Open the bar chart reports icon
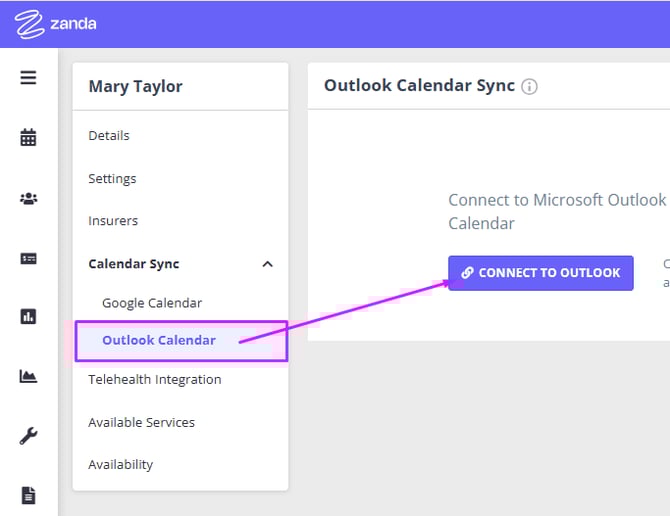The width and height of the screenshot is (670, 516). coord(28,317)
